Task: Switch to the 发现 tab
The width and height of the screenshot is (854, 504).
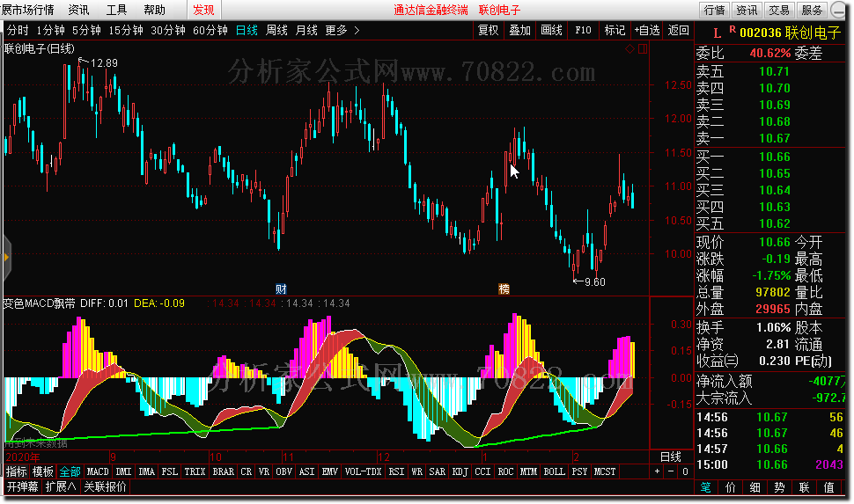Action: [x=204, y=10]
